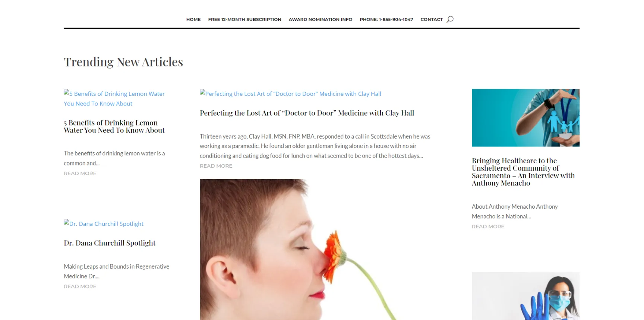The image size is (644, 320).
Task: Open the CONTACT menu item
Action: 431,19
